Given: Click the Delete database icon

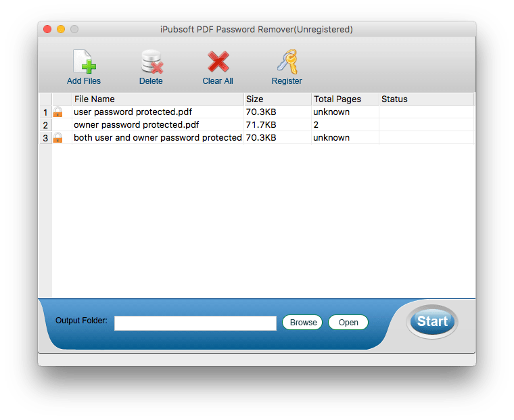Looking at the screenshot, I should coord(151,62).
